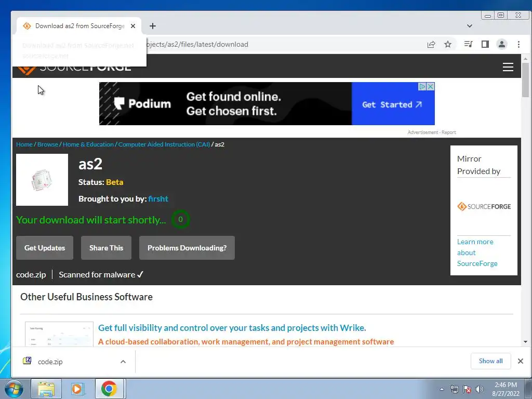Click the Wrike software thumbnail image
532x399 pixels.
(59, 334)
